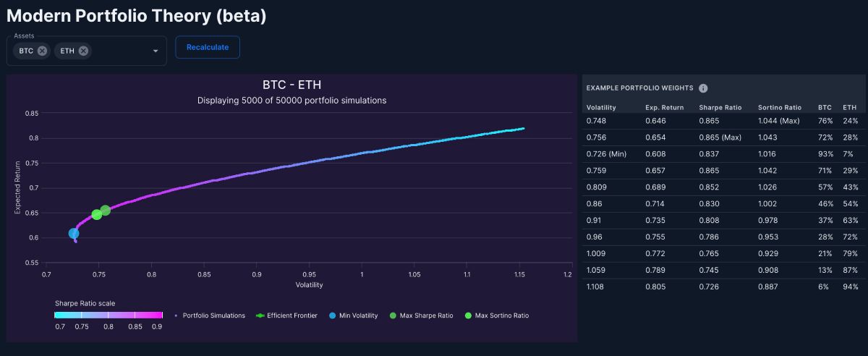Remove the BTC asset chip
The image size is (868, 356).
tap(42, 51)
